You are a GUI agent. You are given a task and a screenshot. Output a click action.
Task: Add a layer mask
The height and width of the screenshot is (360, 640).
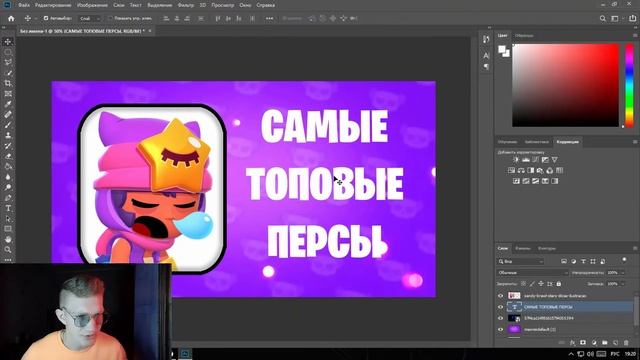pos(583,343)
